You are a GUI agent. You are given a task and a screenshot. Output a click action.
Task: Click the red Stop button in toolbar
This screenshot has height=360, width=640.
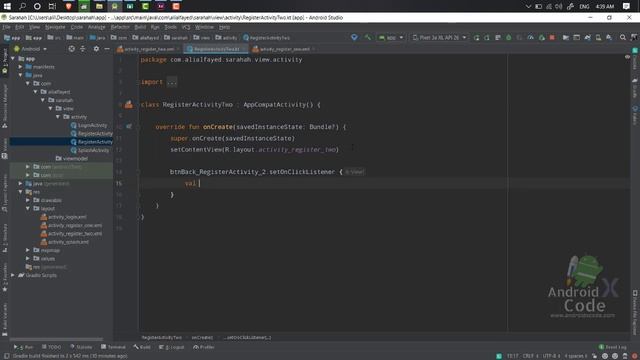[552, 38]
